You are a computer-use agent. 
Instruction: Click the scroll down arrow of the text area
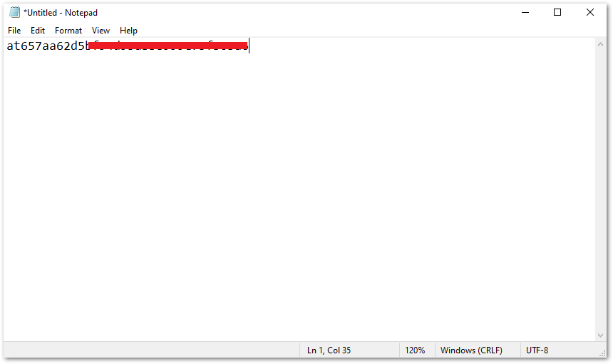pos(600,335)
